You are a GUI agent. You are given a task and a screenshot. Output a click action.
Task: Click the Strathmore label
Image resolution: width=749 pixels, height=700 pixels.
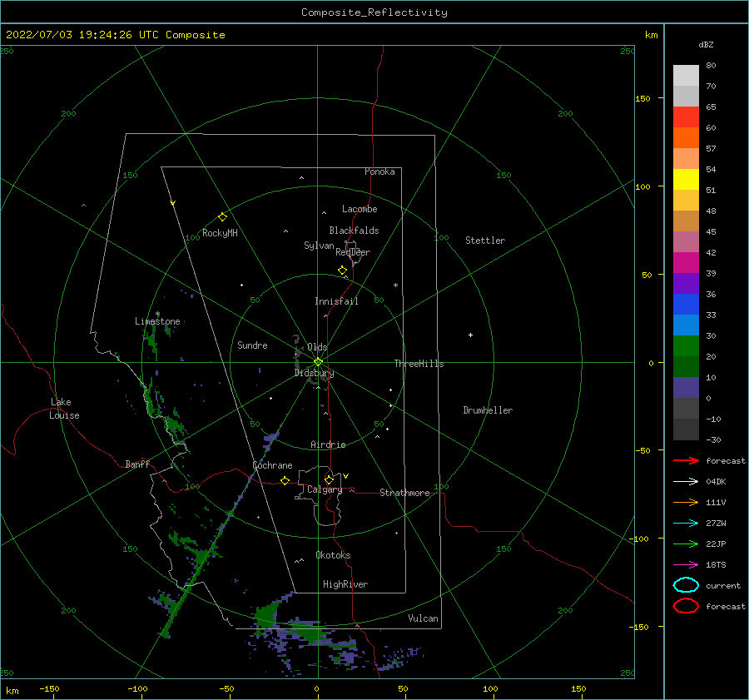(404, 493)
